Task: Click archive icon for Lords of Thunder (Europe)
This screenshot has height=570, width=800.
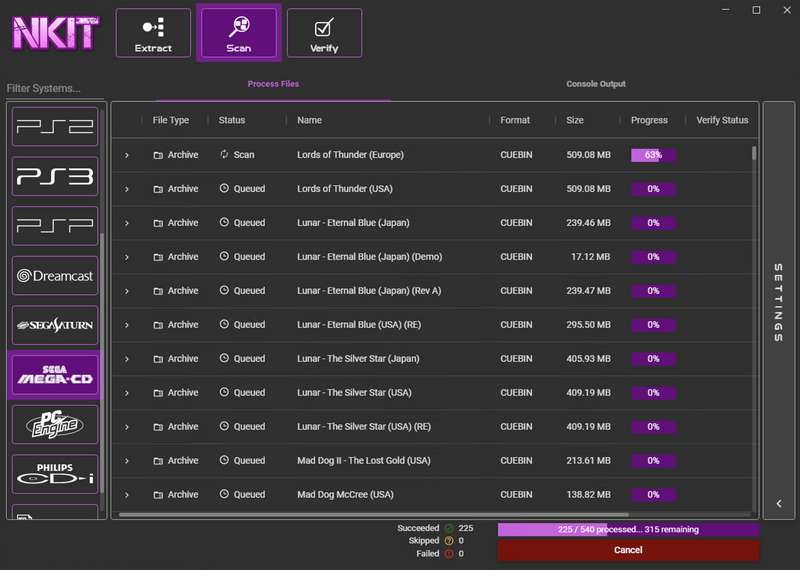Action: [x=158, y=155]
